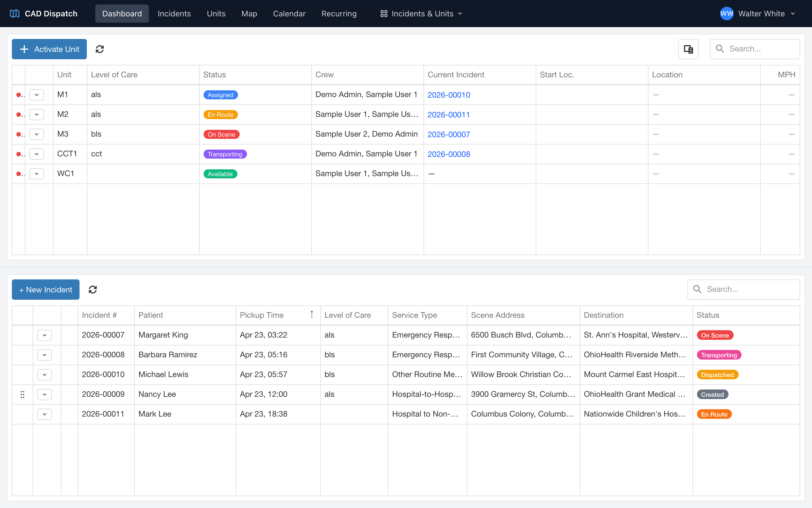
Task: Click the red status dot for unit M3
Action: point(19,134)
